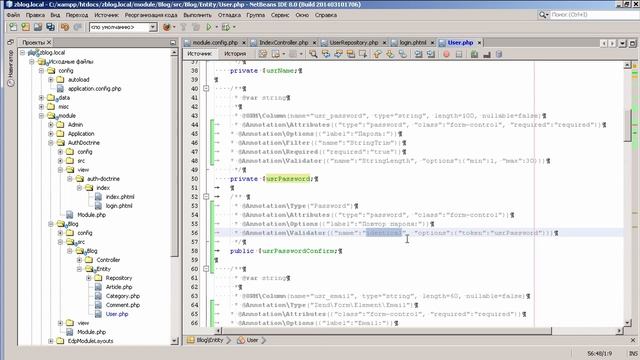
Task: Click the Save All toolbar icon
Action: point(51,27)
